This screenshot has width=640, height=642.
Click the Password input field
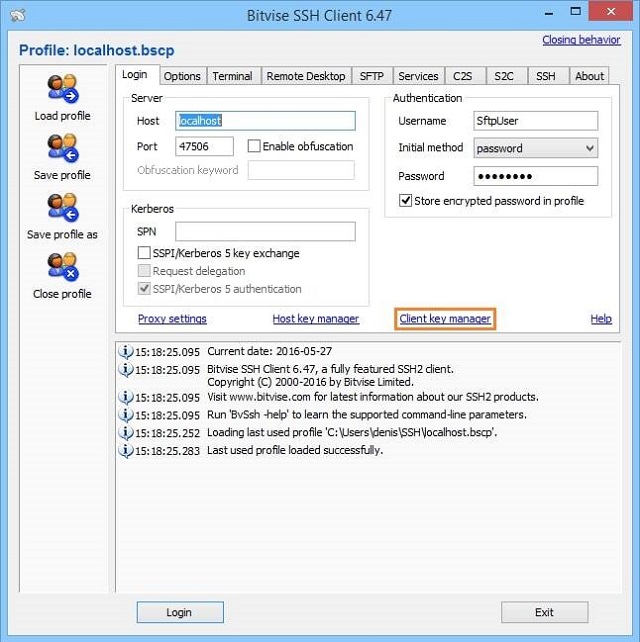[536, 176]
